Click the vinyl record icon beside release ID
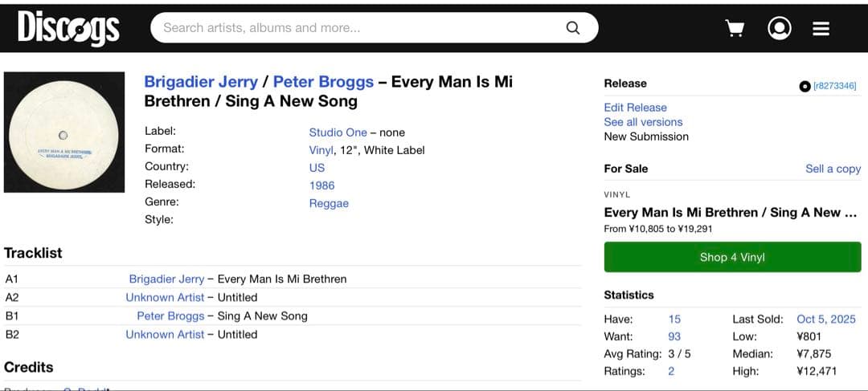Image resolution: width=868 pixels, height=391 pixels. [x=805, y=86]
